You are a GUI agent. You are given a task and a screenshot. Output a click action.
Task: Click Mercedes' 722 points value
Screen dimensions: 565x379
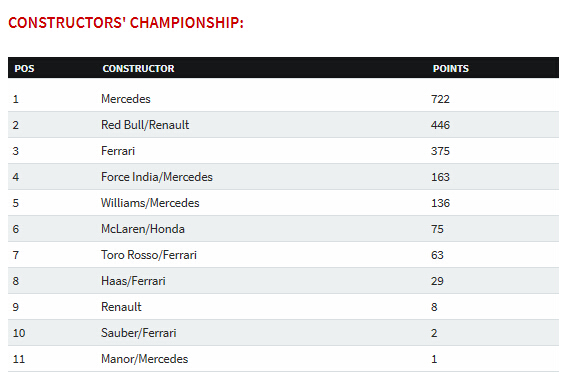440,99
